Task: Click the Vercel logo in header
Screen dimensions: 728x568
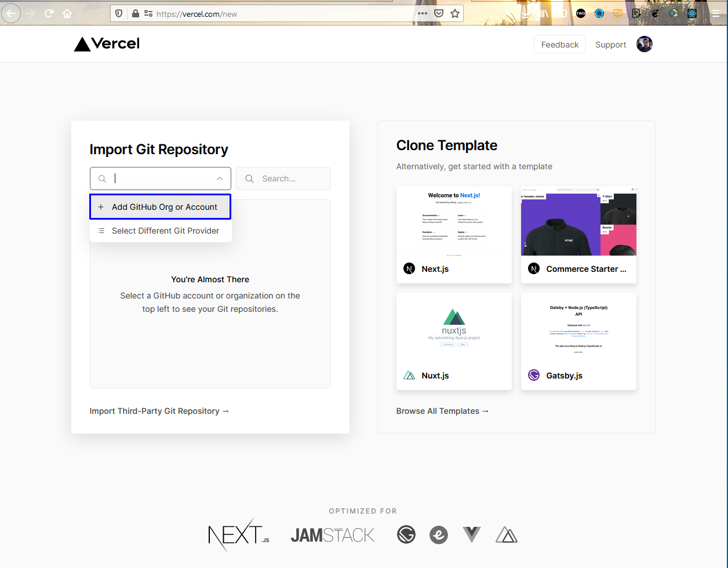Action: (x=107, y=44)
